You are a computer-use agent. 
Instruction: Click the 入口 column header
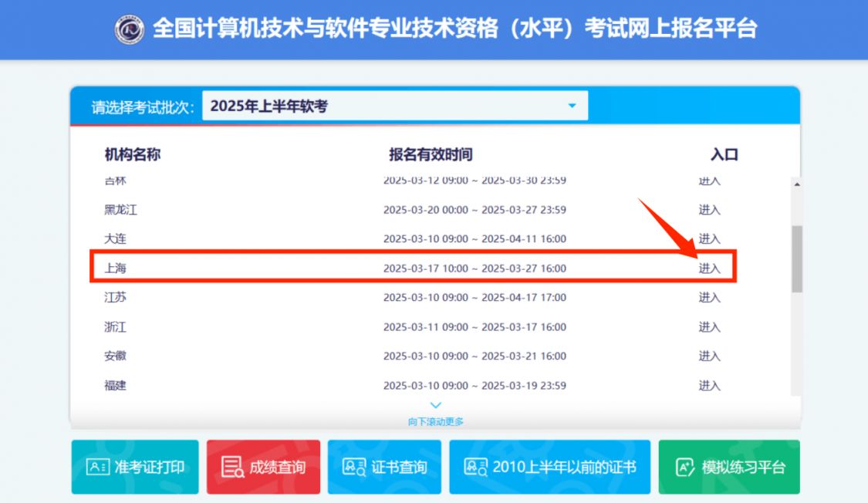[x=724, y=154]
